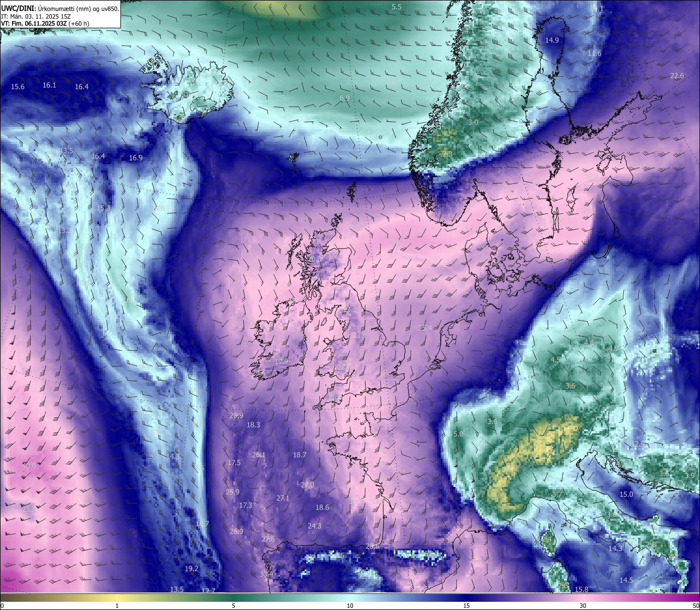The height and width of the screenshot is (610, 700).
Task: Click the 11.6 value label
Action: click(594, 54)
